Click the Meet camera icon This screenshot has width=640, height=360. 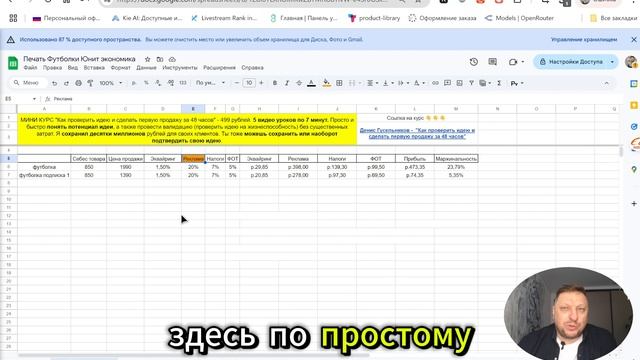click(513, 62)
